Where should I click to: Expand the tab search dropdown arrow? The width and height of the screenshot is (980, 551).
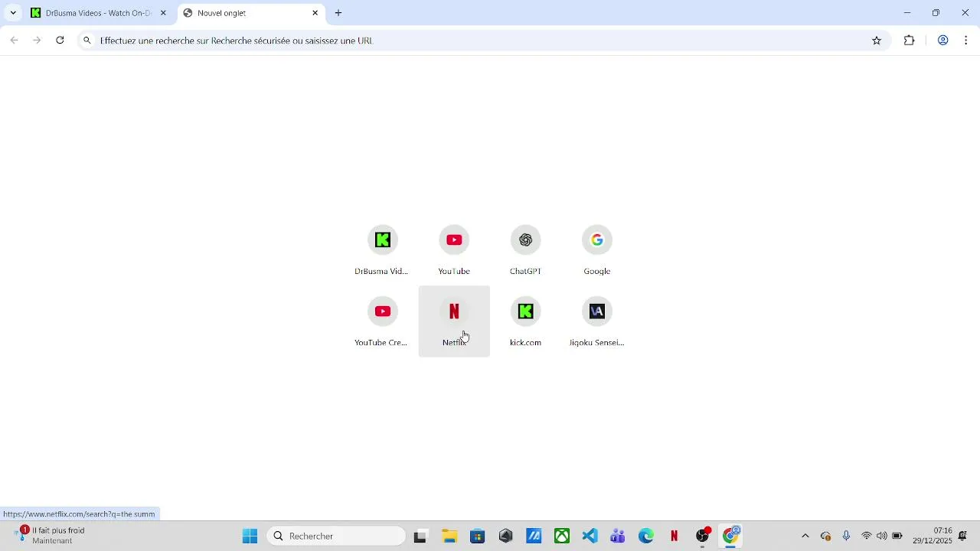13,13
